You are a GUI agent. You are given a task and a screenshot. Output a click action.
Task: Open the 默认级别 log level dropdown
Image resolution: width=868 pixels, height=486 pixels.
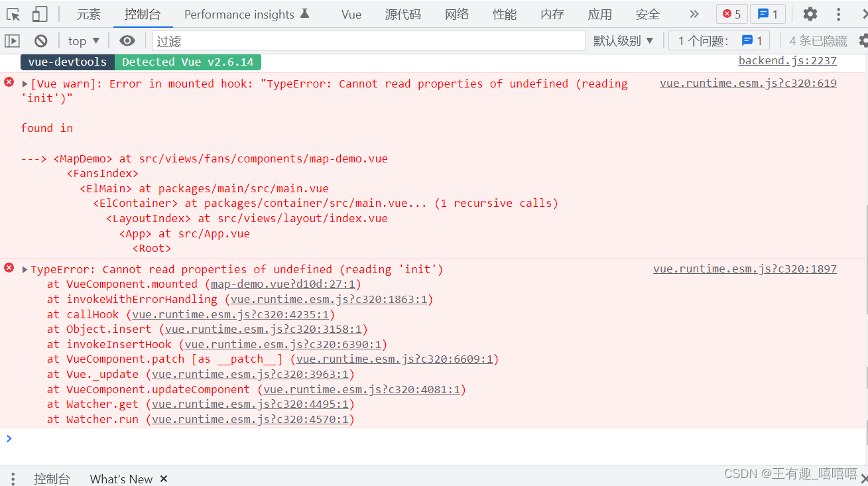pyautogui.click(x=623, y=41)
